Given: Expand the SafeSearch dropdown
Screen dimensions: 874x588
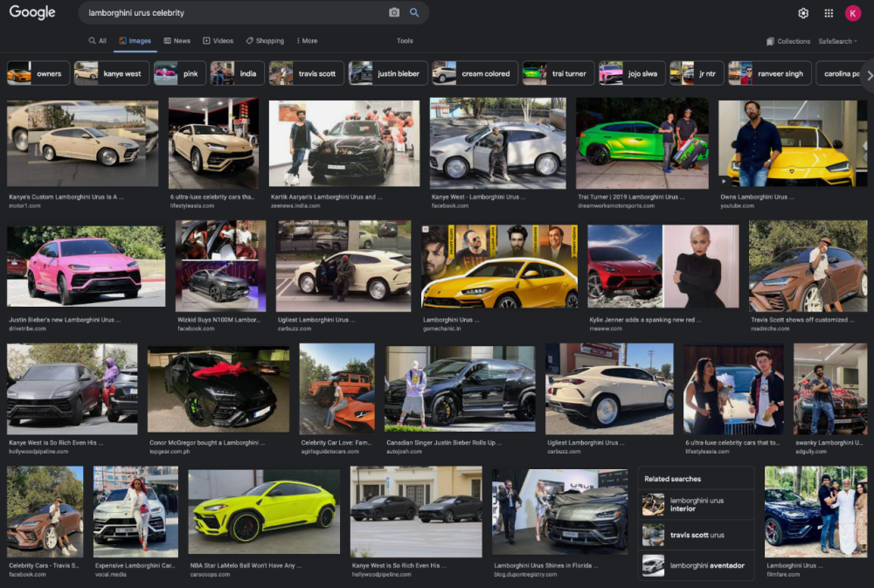Looking at the screenshot, I should [837, 41].
